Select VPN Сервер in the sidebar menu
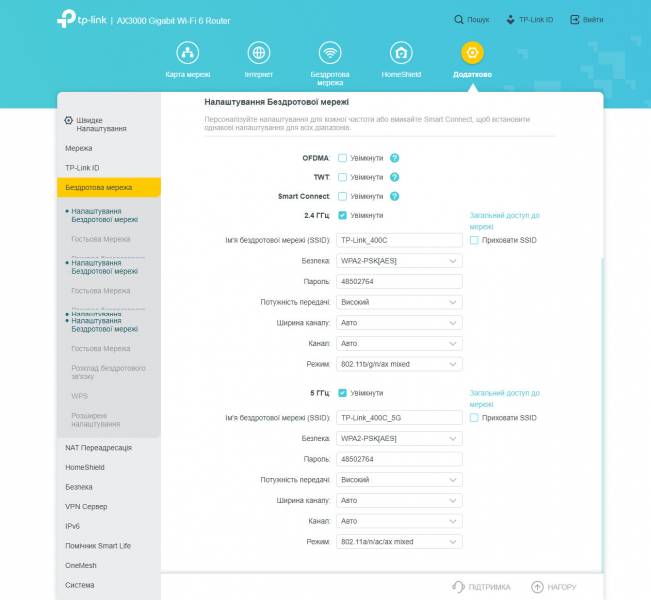This screenshot has height=600, width=651. tap(86, 506)
